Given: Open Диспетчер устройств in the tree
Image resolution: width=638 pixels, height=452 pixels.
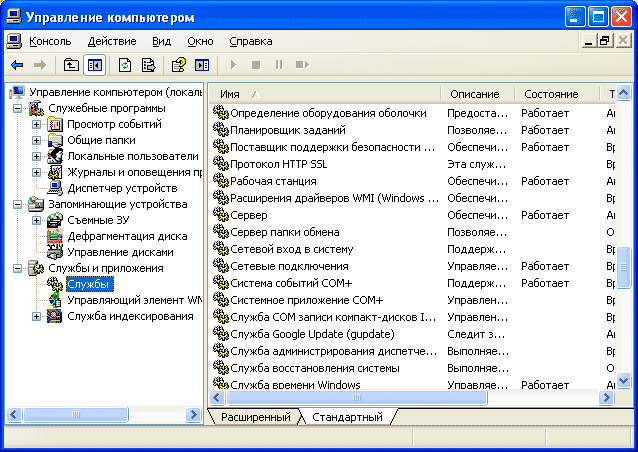Looking at the screenshot, I should pos(122,188).
